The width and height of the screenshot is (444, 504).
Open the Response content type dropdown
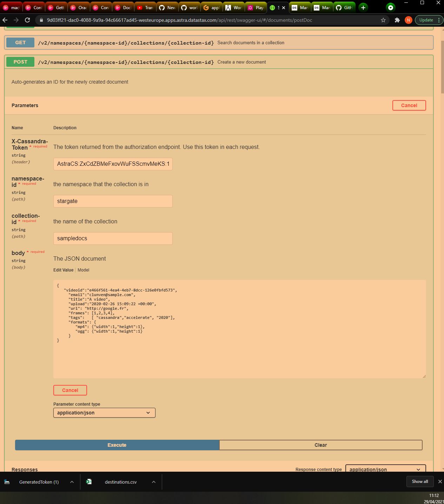pyautogui.click(x=385, y=469)
